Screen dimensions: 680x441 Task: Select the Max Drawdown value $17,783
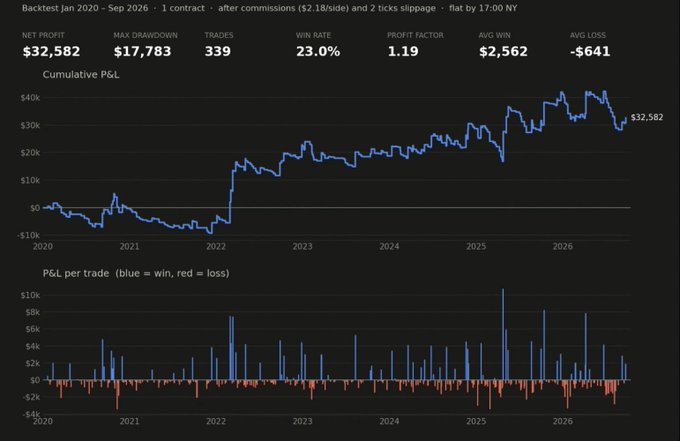click(x=142, y=52)
